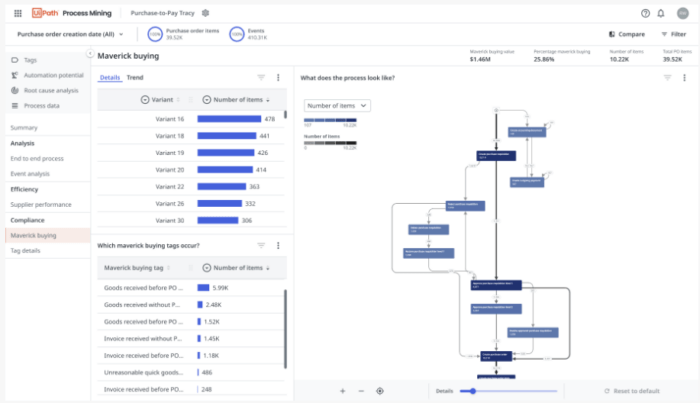Screen dimensions: 700x403
Task: Click filter icon of maverick buying tags chart
Action: click(261, 245)
